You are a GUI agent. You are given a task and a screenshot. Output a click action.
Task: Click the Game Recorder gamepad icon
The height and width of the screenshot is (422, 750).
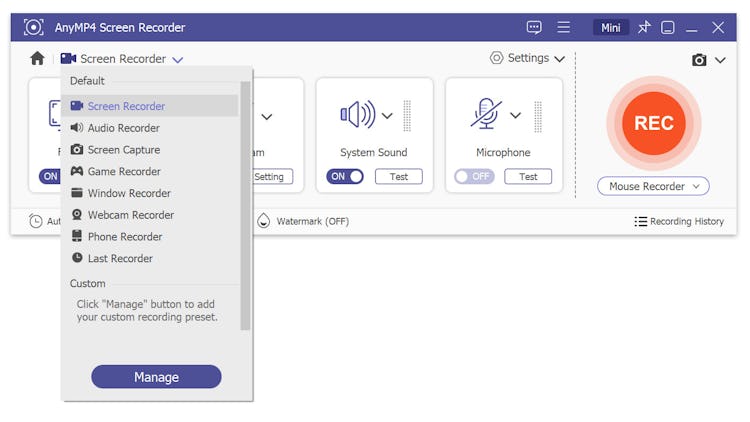77,171
